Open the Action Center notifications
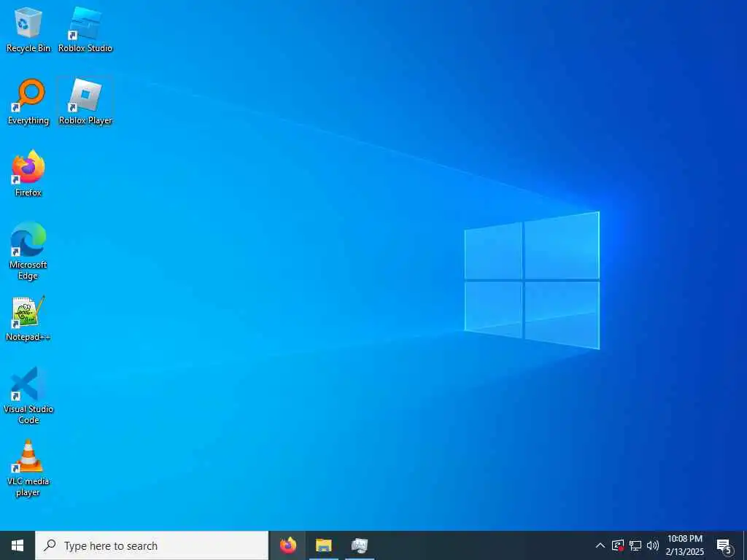747x560 pixels. point(724,545)
